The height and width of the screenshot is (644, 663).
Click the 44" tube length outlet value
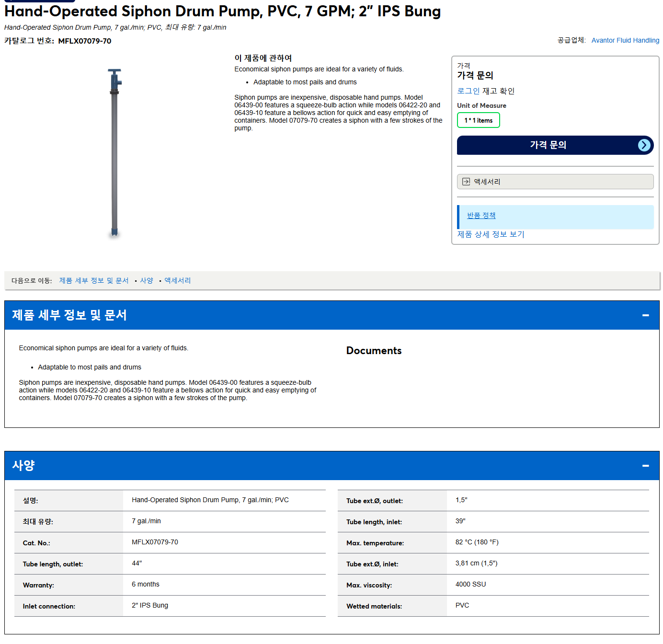(x=137, y=563)
